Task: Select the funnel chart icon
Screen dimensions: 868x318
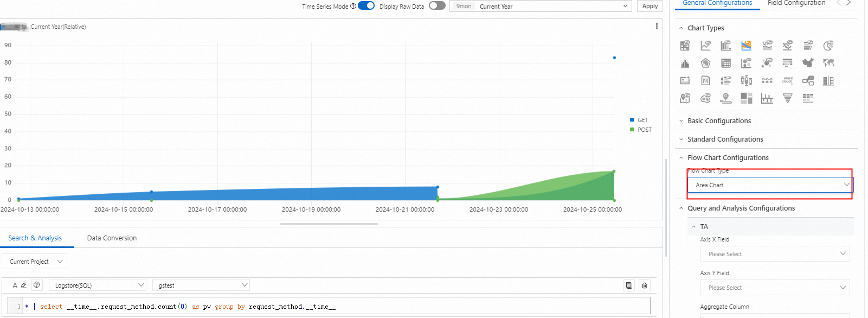Action: [787, 98]
